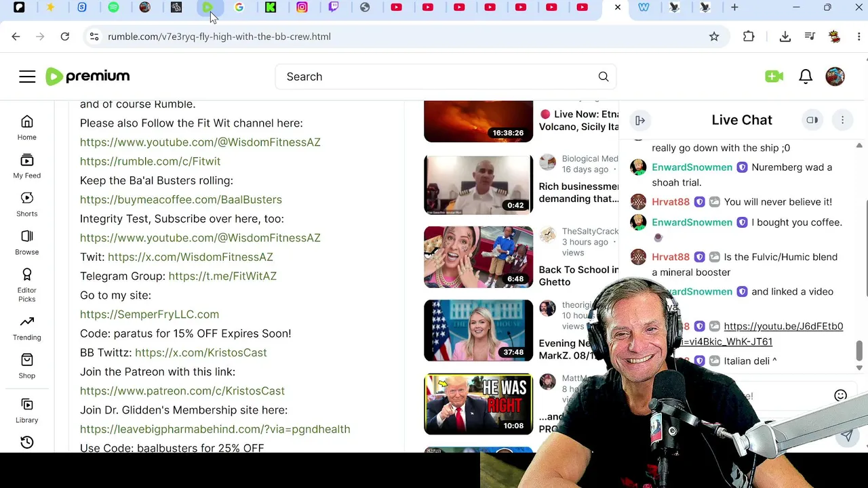868x488 pixels.
Task: Switch to the Kick tab
Action: pyautogui.click(x=271, y=7)
